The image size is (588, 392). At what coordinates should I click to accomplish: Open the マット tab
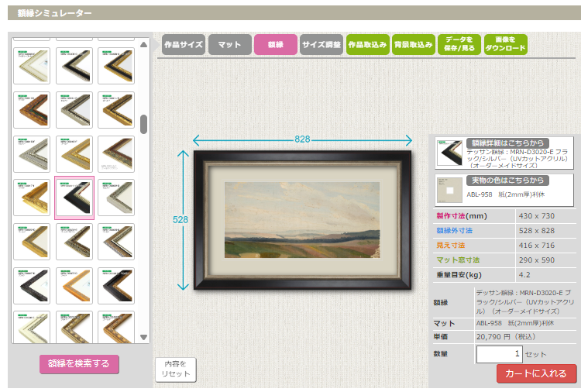tap(229, 45)
